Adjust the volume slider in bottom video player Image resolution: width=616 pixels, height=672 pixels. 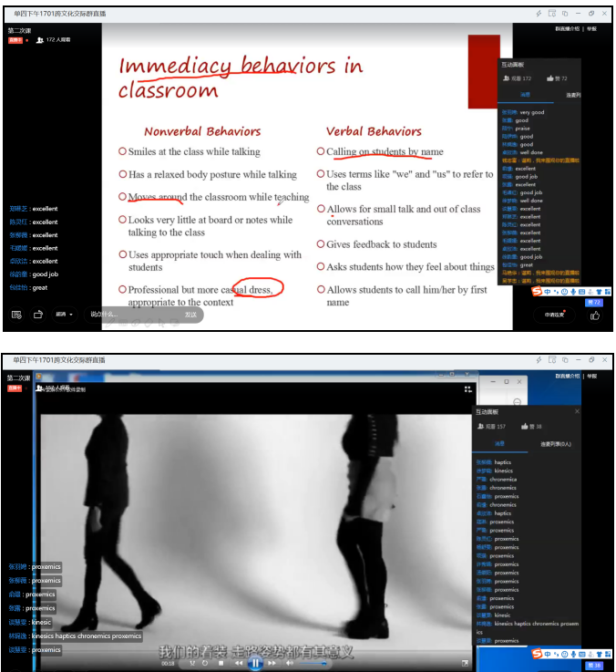[313, 664]
